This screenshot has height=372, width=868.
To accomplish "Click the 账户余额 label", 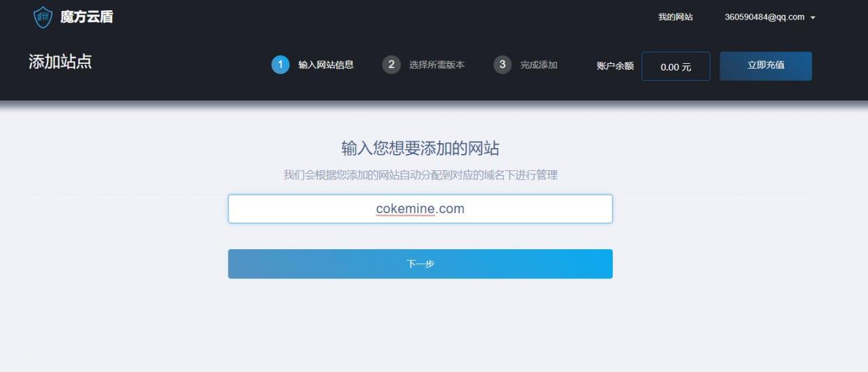I will pos(615,67).
